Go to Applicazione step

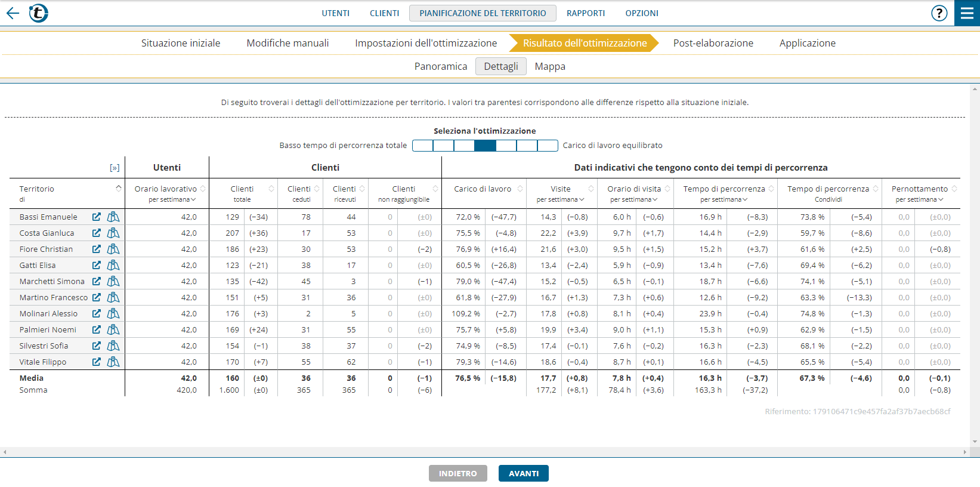pos(808,43)
